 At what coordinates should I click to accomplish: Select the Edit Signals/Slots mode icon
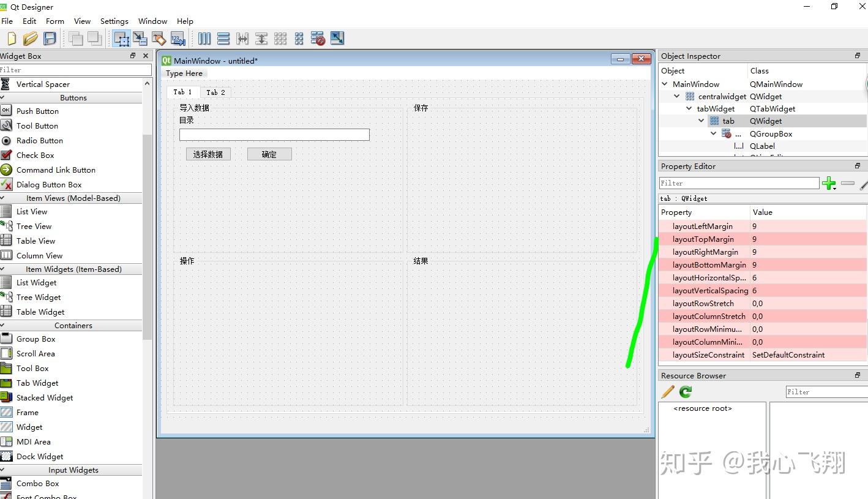pyautogui.click(x=140, y=38)
